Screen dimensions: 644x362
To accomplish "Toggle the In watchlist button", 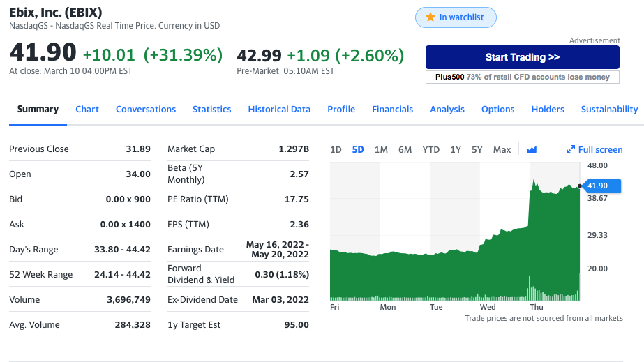I will point(455,17).
